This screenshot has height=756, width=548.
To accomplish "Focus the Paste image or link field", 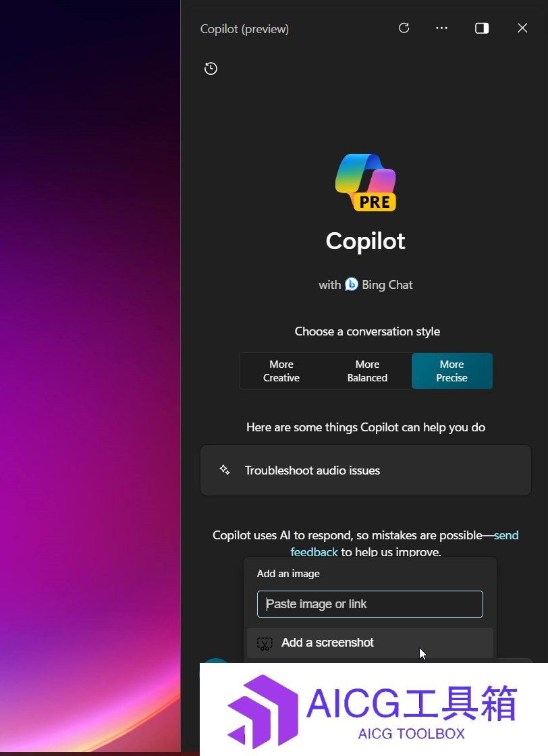I will tap(370, 604).
